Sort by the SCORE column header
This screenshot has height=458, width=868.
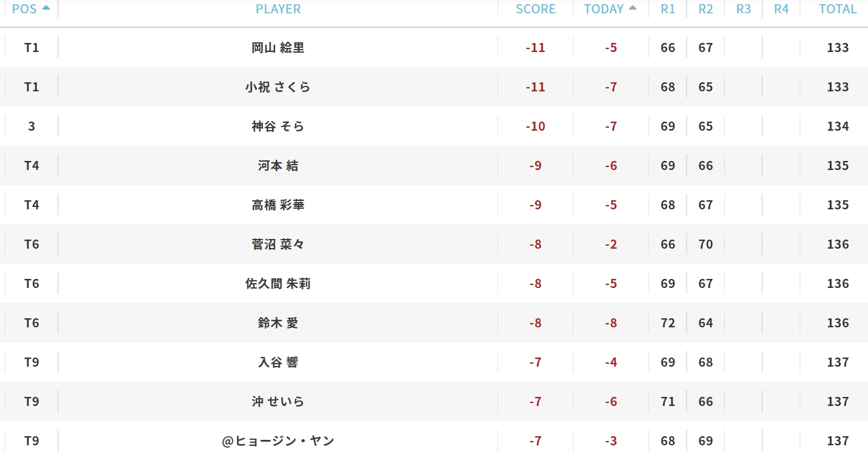[x=536, y=9]
